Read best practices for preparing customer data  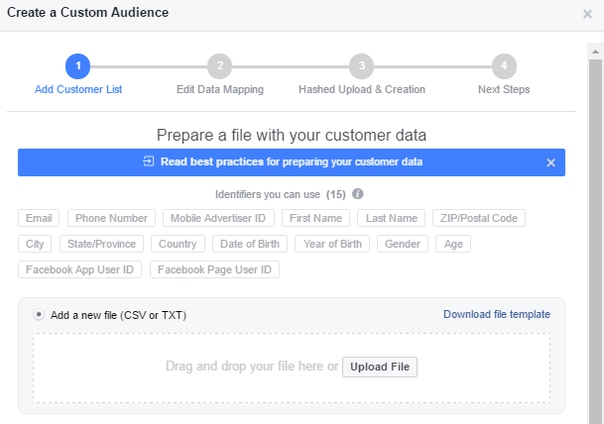(x=292, y=162)
